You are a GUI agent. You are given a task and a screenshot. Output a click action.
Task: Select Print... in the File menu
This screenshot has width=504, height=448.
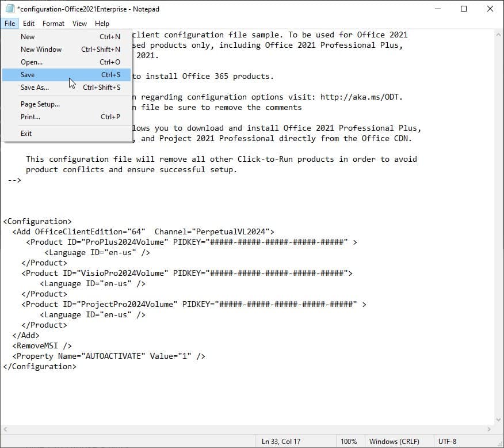(67, 117)
